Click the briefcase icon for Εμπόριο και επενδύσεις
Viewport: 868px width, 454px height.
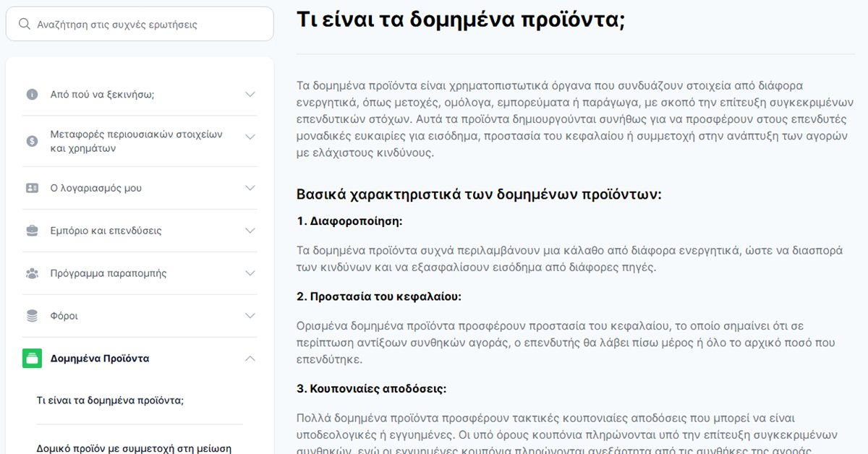click(x=32, y=231)
